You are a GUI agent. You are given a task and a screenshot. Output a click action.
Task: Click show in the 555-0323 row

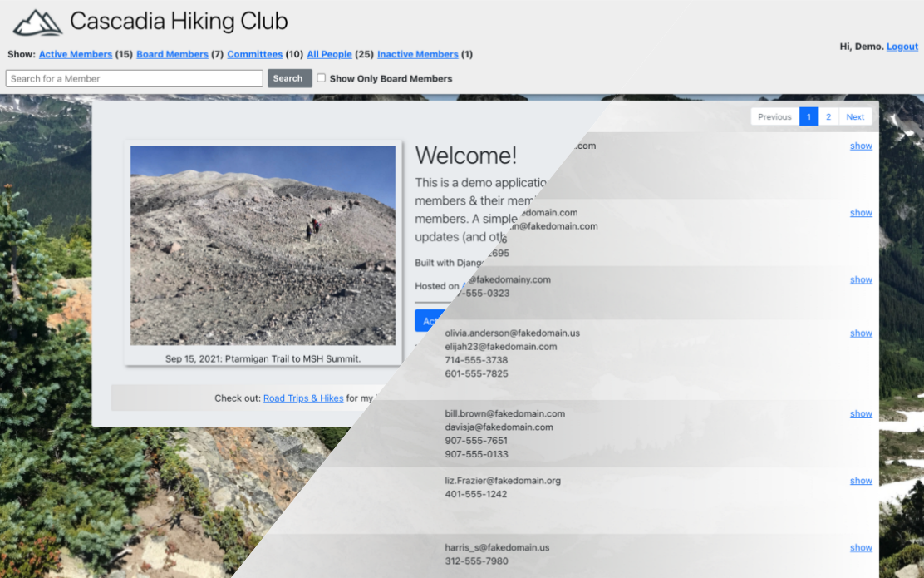click(x=861, y=280)
